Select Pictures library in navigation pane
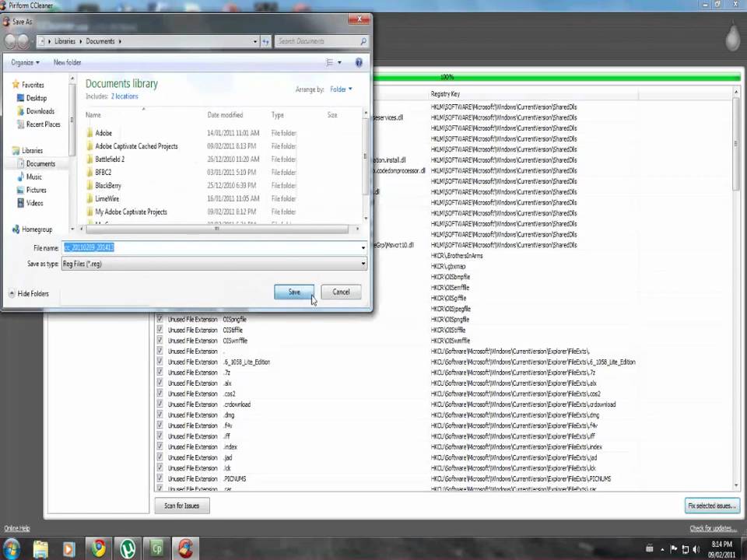The width and height of the screenshot is (747, 560). pos(31,190)
